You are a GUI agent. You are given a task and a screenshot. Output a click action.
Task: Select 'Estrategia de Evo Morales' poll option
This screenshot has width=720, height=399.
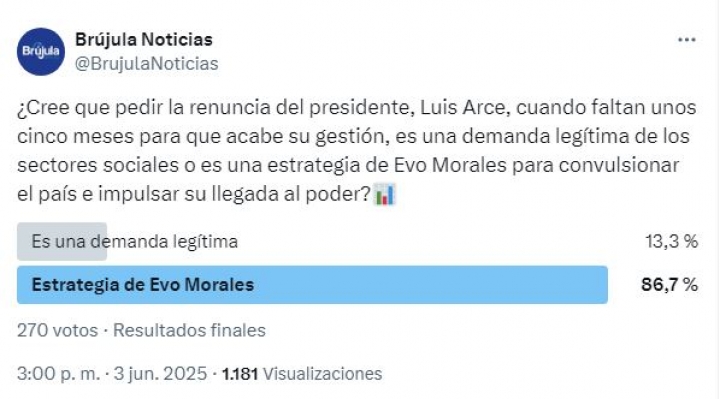pyautogui.click(x=142, y=285)
